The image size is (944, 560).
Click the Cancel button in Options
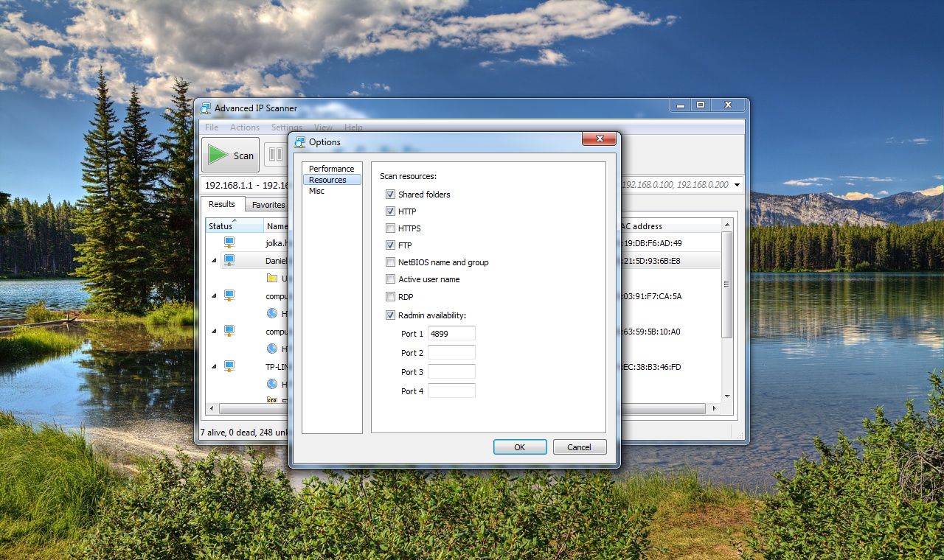(x=579, y=447)
